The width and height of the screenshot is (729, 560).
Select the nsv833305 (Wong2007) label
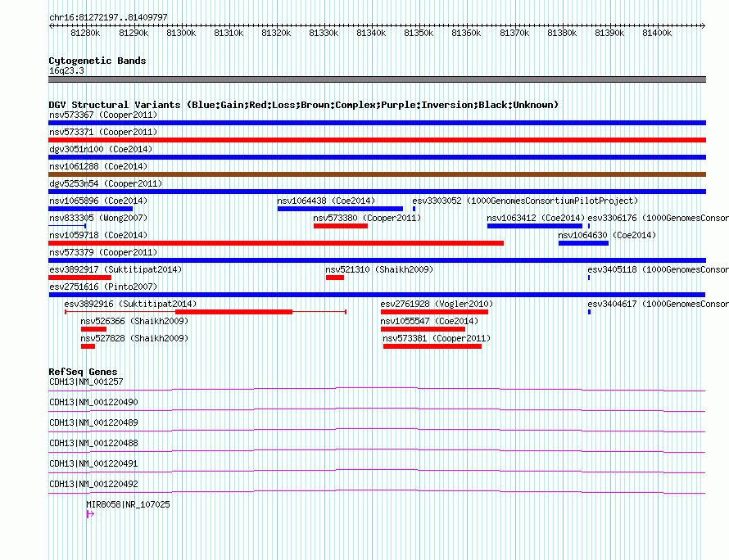98,218
